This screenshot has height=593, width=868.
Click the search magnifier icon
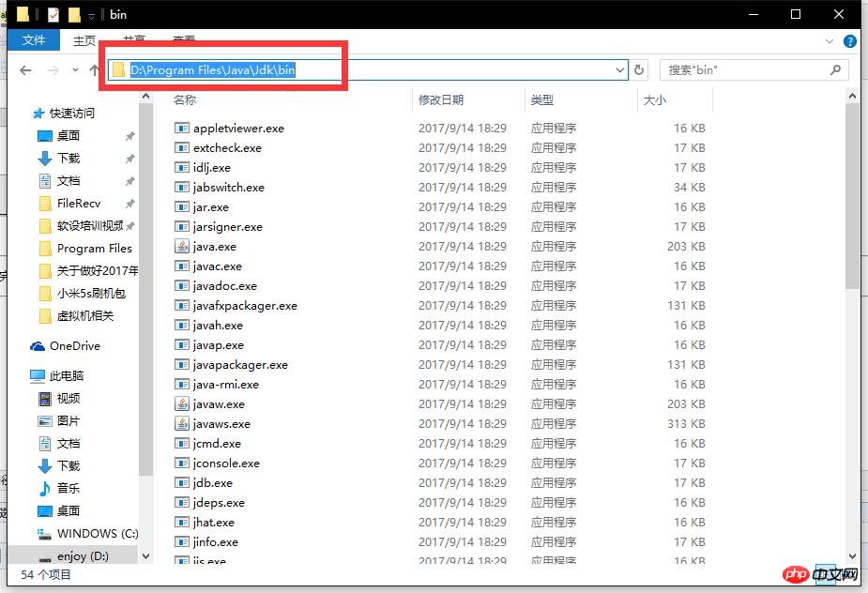[835, 69]
